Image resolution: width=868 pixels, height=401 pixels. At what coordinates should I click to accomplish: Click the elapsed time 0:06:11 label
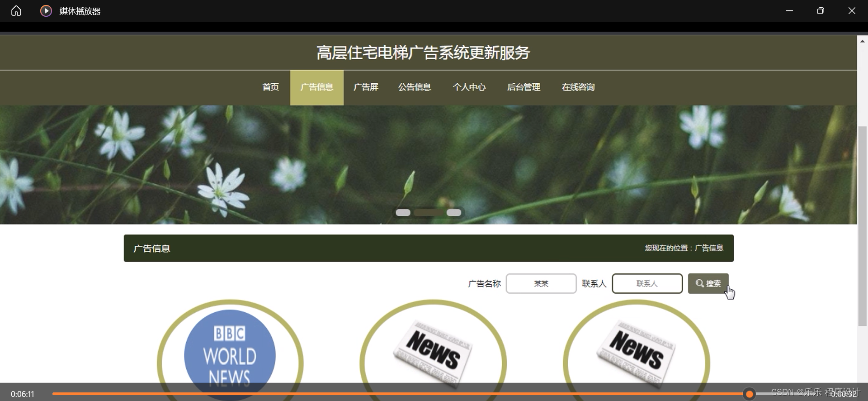(x=23, y=394)
